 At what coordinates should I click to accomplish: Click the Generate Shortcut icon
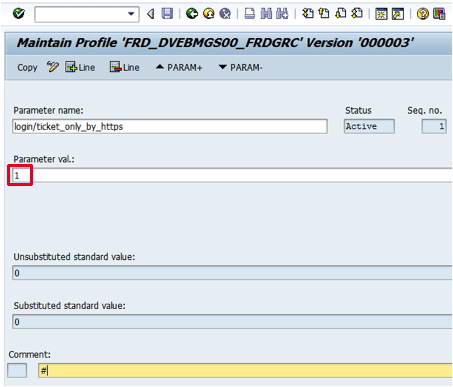[x=398, y=14]
